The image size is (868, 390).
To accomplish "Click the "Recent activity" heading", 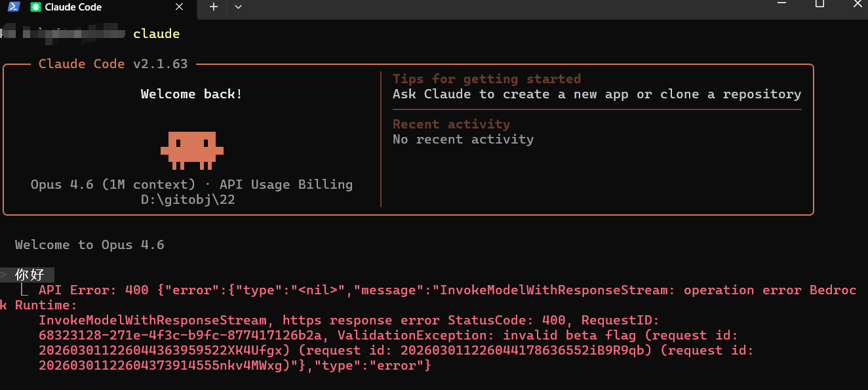I will click(451, 124).
